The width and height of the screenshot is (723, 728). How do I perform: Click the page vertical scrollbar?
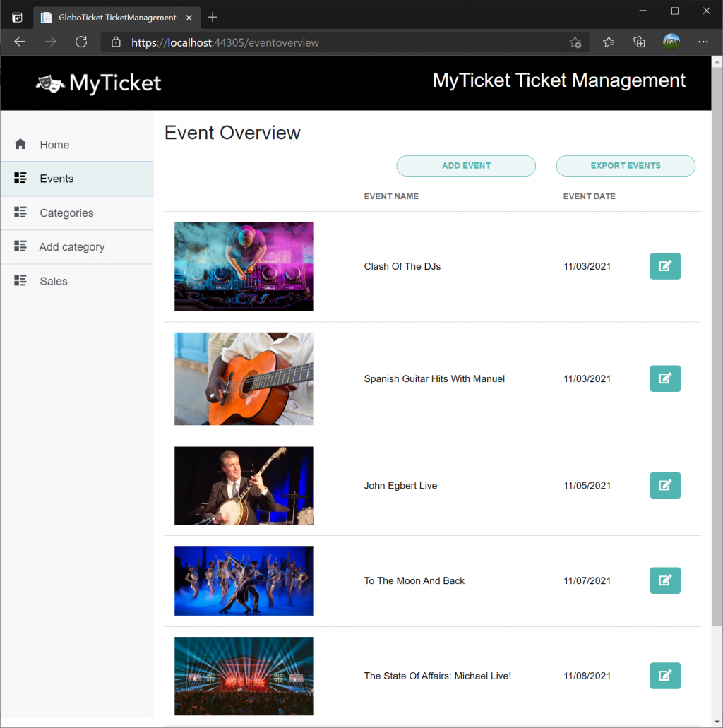click(717, 353)
